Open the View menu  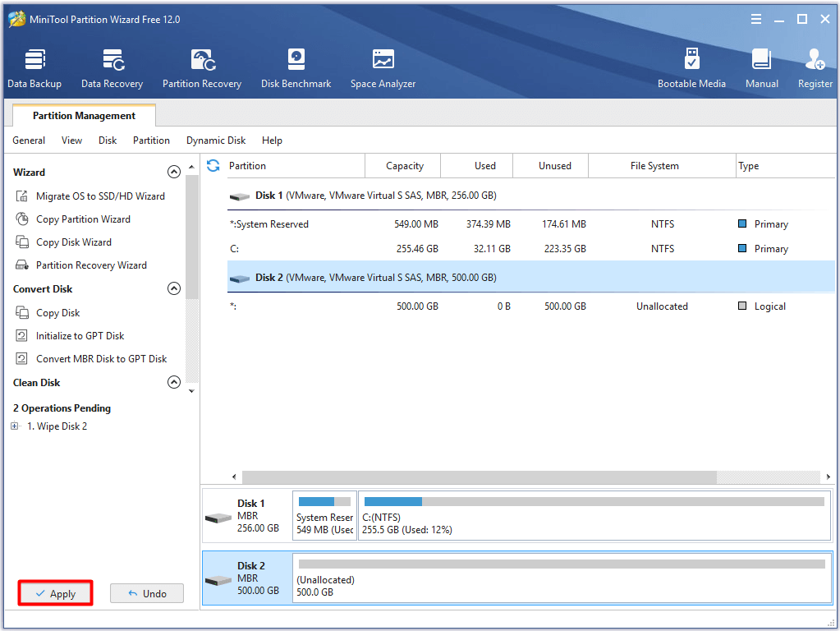pyautogui.click(x=71, y=140)
